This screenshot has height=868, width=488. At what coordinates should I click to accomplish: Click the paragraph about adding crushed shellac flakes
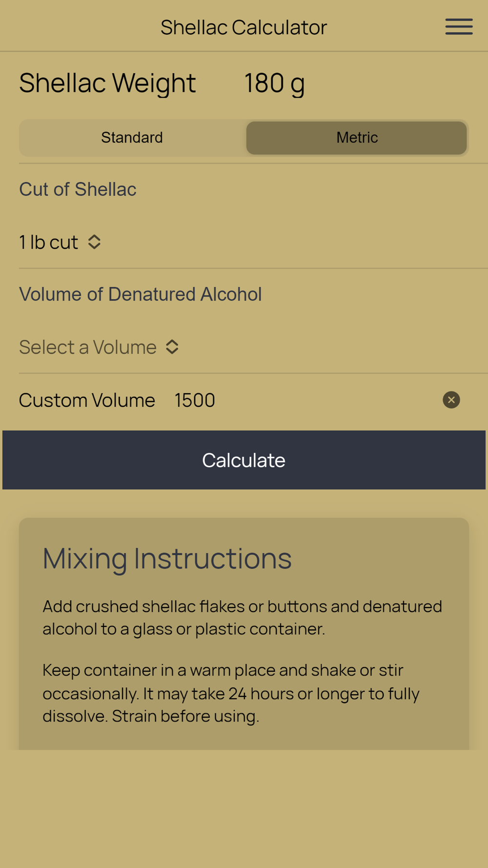(243, 617)
